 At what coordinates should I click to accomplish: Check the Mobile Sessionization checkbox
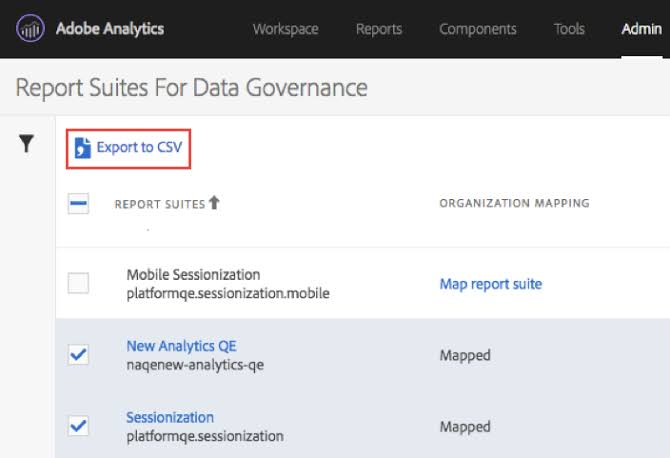(x=78, y=283)
